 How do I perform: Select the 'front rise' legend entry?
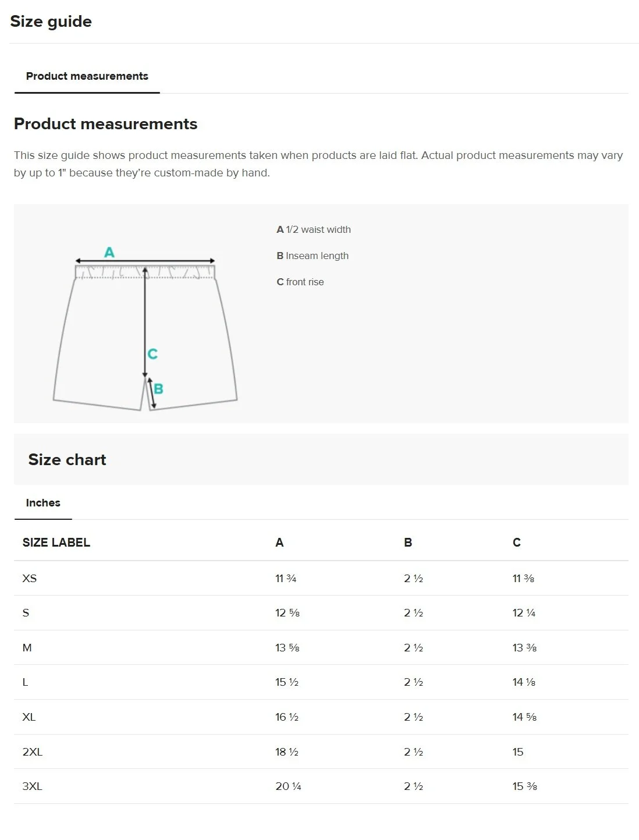coord(300,282)
